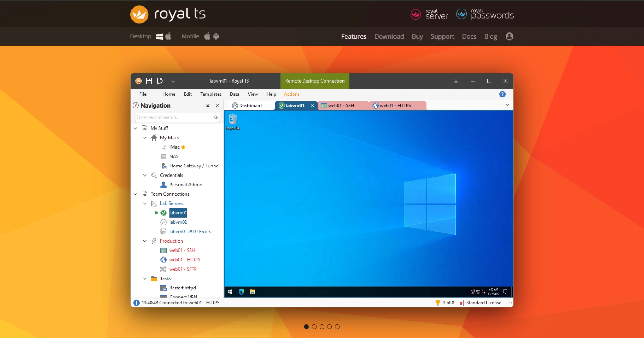Launch Edge from remote taskbar
This screenshot has width=644, height=338.
click(x=241, y=292)
